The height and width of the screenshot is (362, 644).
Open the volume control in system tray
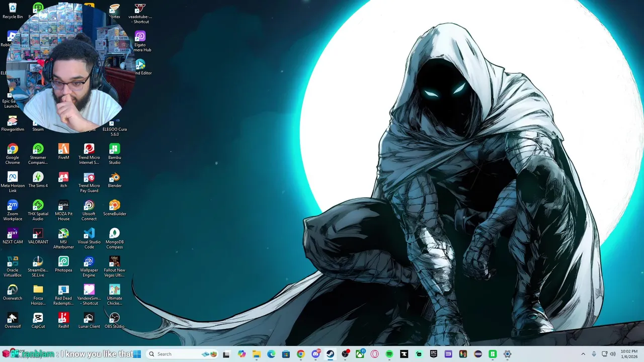[x=613, y=354]
